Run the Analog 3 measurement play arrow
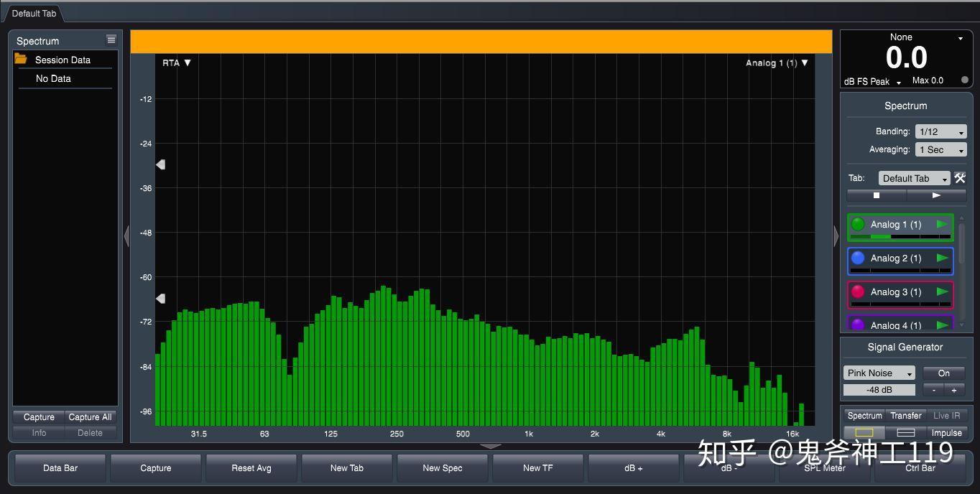Screen dimensions: 980x494 tap(943, 292)
